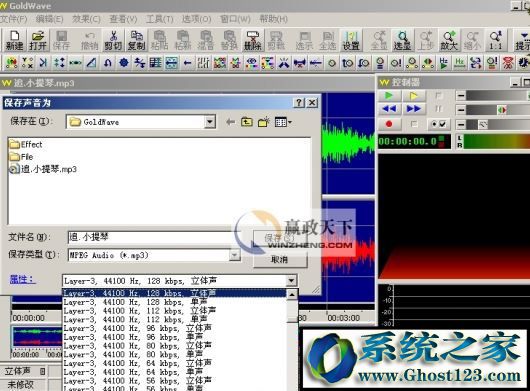This screenshot has height=391, width=530.
Task: Click the 放大 (Zoom in) magnifier icon
Action: (449, 40)
